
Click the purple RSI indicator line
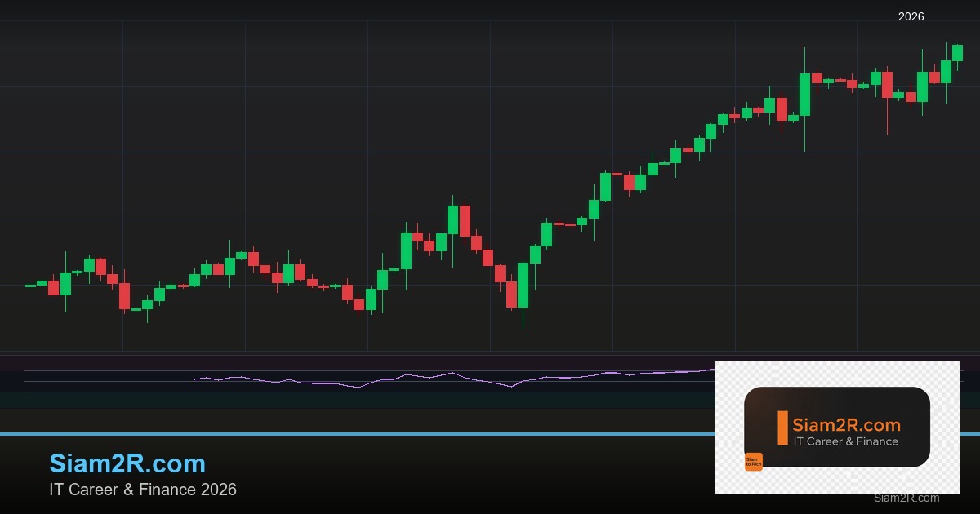(408, 376)
